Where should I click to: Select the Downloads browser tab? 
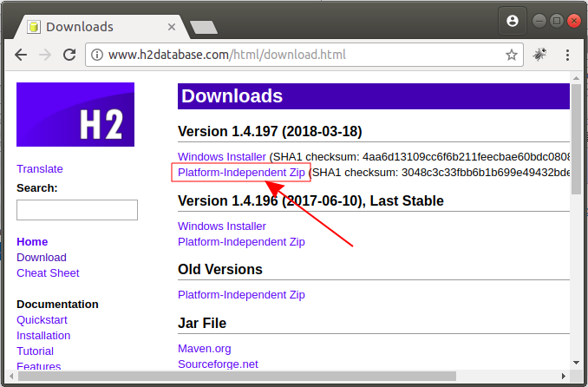click(x=101, y=27)
